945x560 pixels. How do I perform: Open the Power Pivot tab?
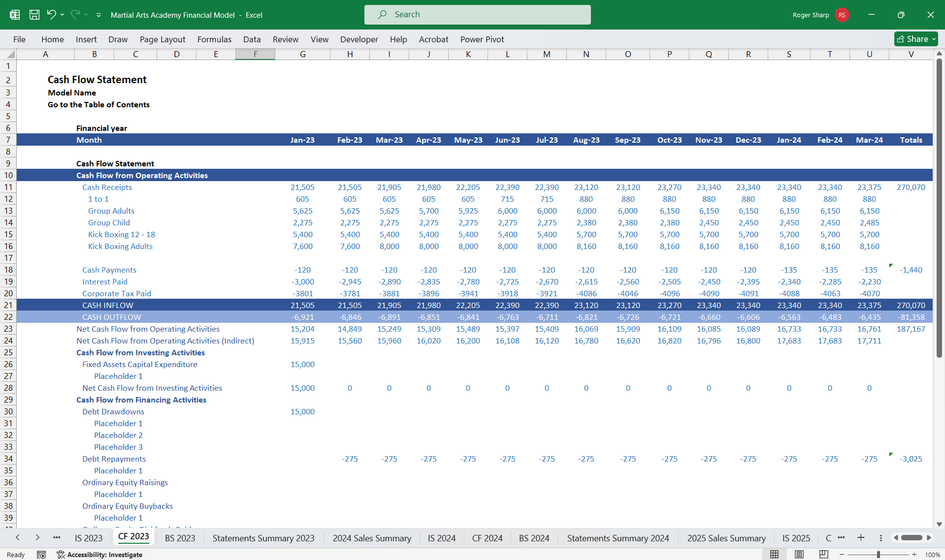tap(482, 39)
